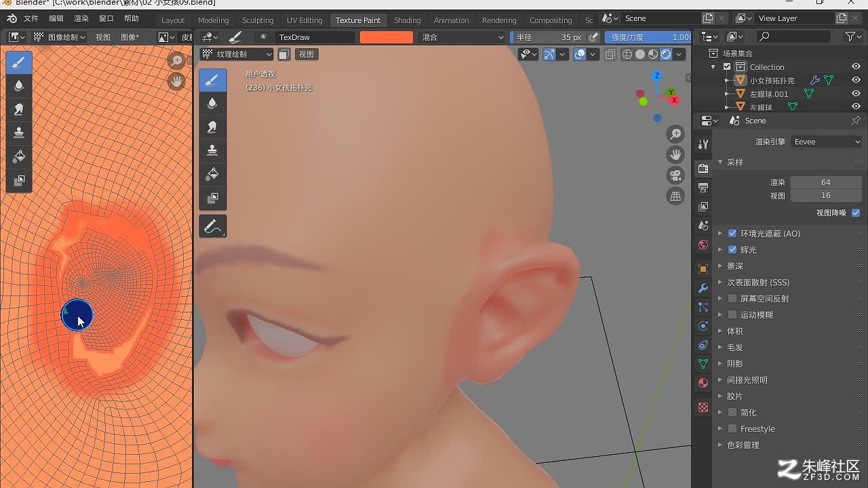Open the World properties tab

pos(703,245)
